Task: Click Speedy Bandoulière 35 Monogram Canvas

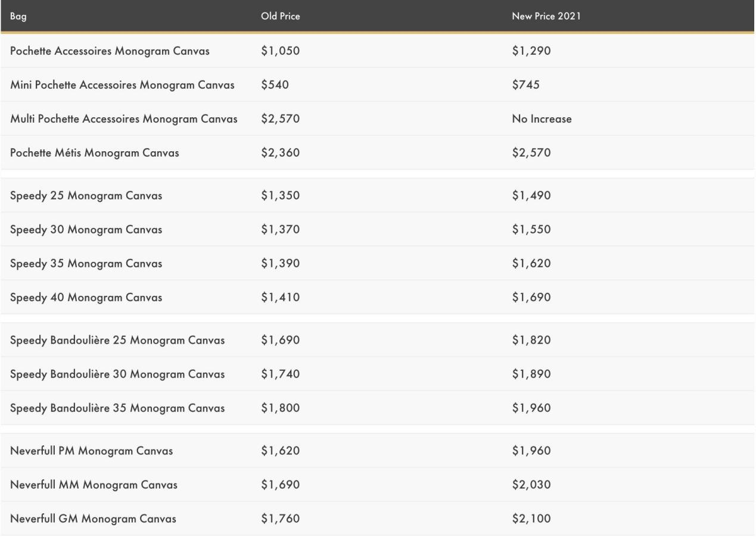Action: 117,408
